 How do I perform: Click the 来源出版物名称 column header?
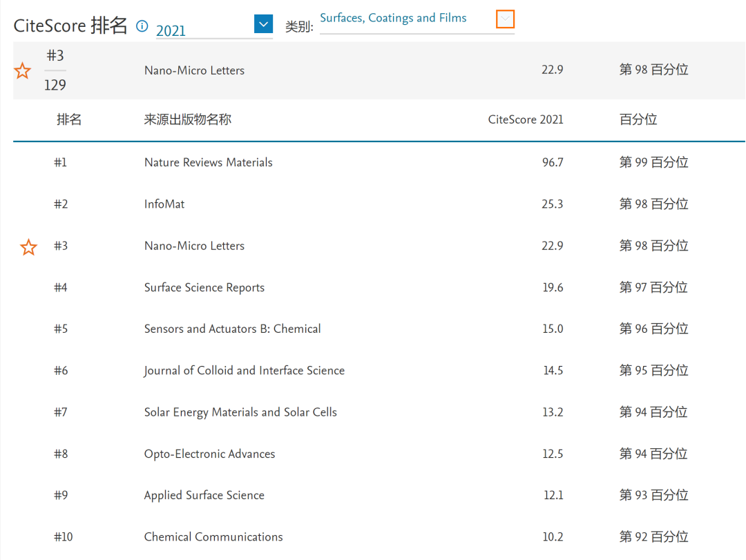click(187, 119)
